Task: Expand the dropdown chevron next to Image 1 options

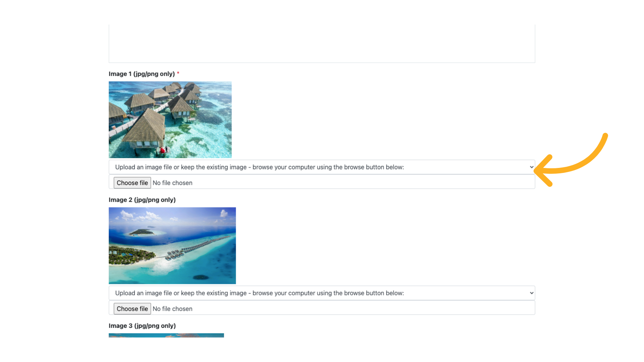Action: tap(531, 167)
